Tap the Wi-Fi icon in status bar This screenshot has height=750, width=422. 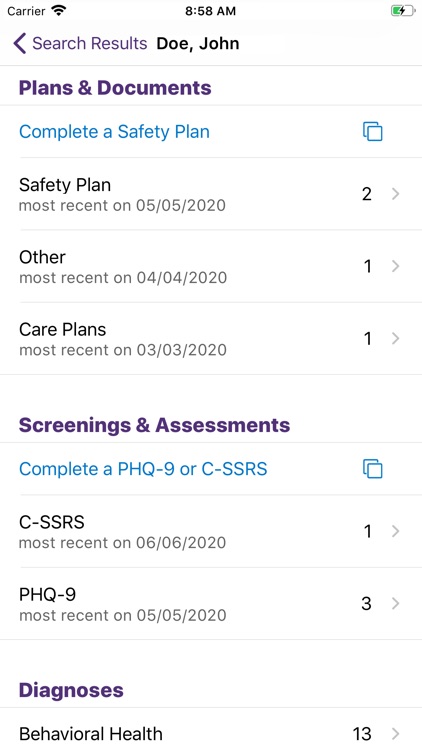coord(59,11)
